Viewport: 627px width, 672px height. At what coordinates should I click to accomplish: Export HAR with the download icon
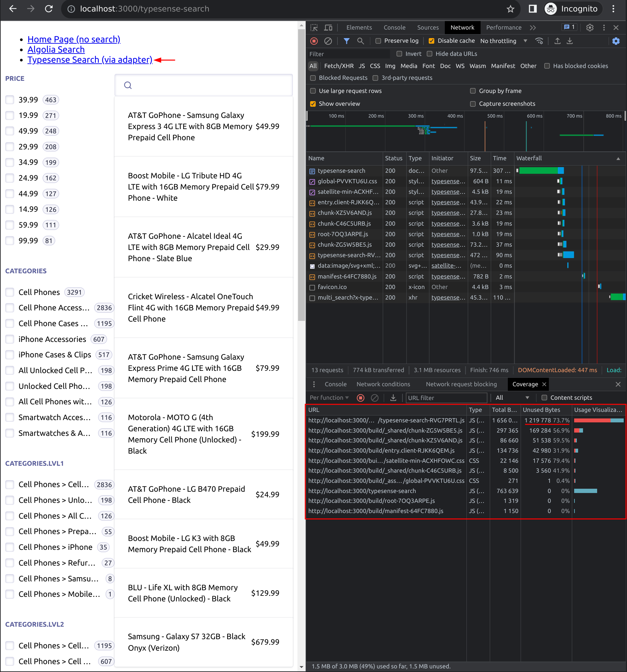point(570,41)
